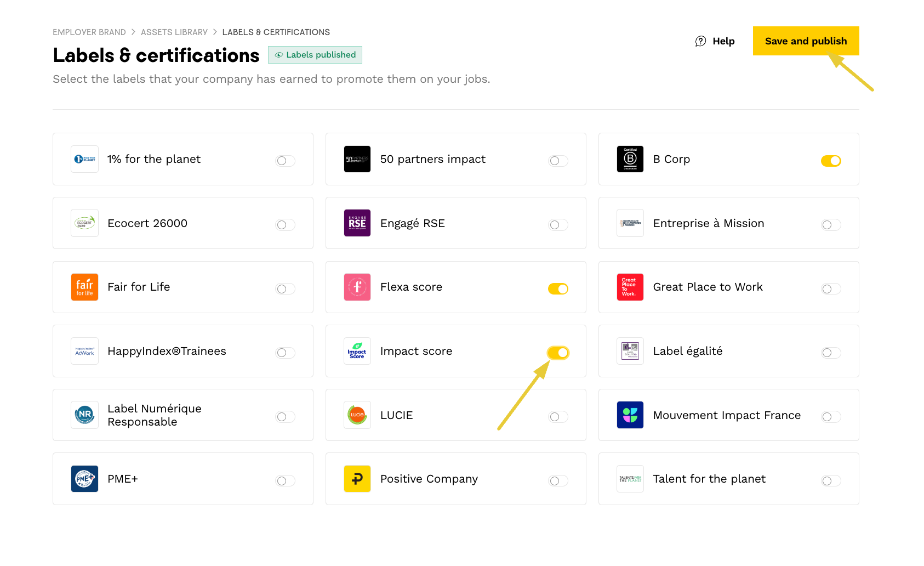Switch on the Talent for the planet label
The height and width of the screenshot is (566, 924).
coord(831,481)
